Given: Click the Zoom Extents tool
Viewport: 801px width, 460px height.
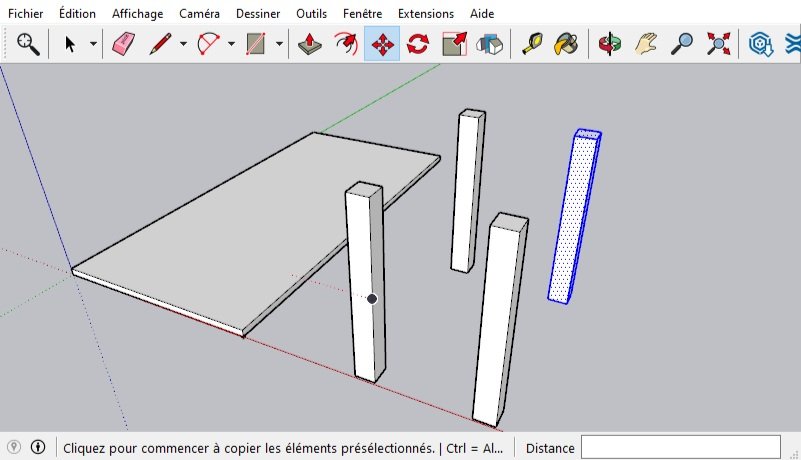Looking at the screenshot, I should pyautogui.click(x=718, y=44).
